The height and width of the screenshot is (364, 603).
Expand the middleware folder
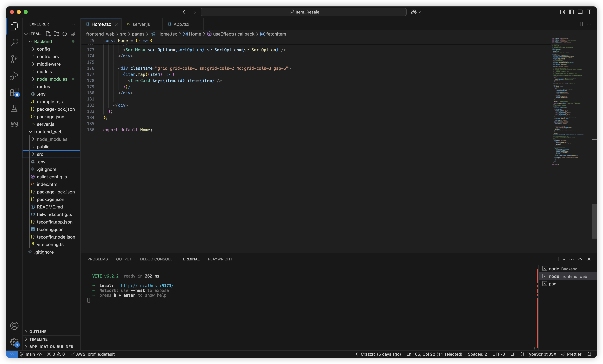[51, 64]
